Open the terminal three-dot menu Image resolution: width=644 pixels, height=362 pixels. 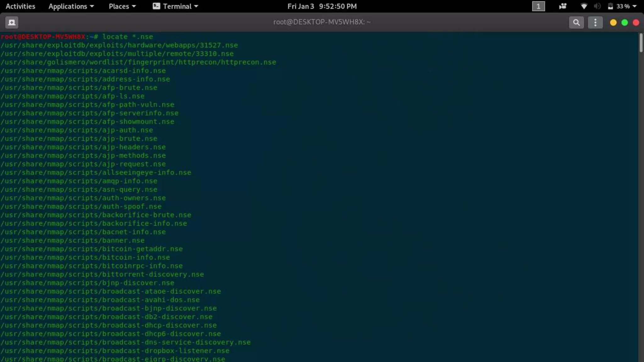click(x=595, y=22)
